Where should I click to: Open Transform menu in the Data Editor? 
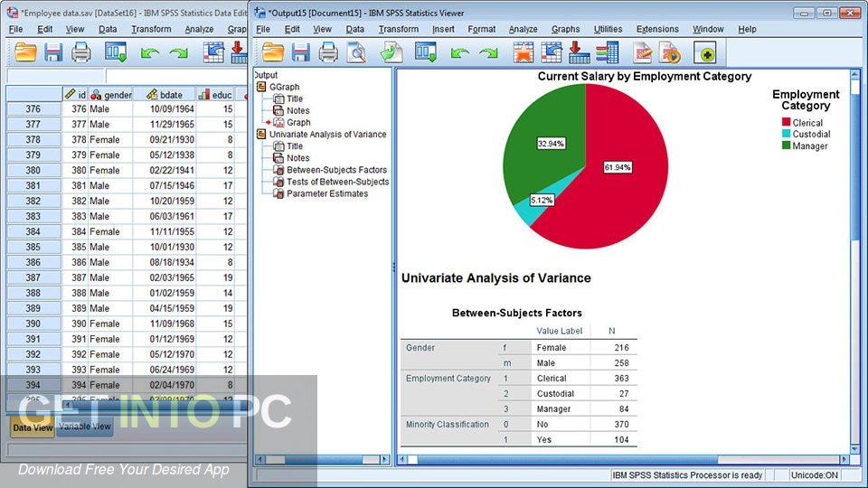[151, 29]
